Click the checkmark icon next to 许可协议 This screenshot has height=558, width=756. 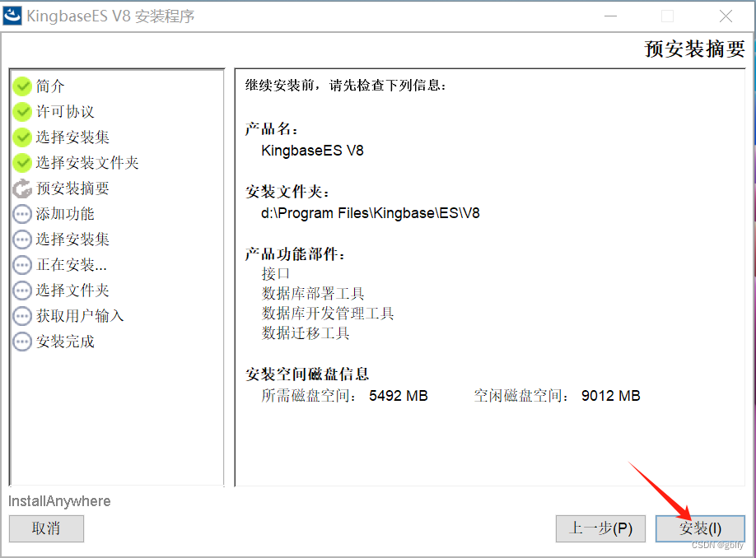[22, 112]
